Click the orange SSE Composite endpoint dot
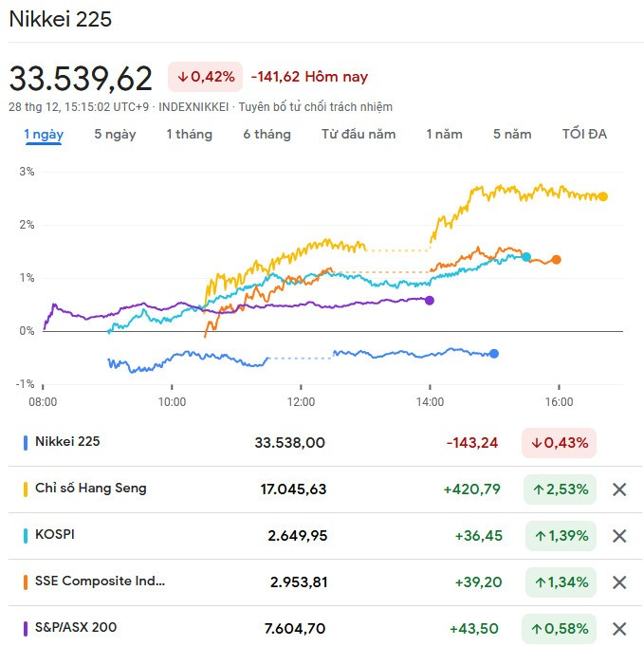This screenshot has width=644, height=646. click(x=557, y=260)
